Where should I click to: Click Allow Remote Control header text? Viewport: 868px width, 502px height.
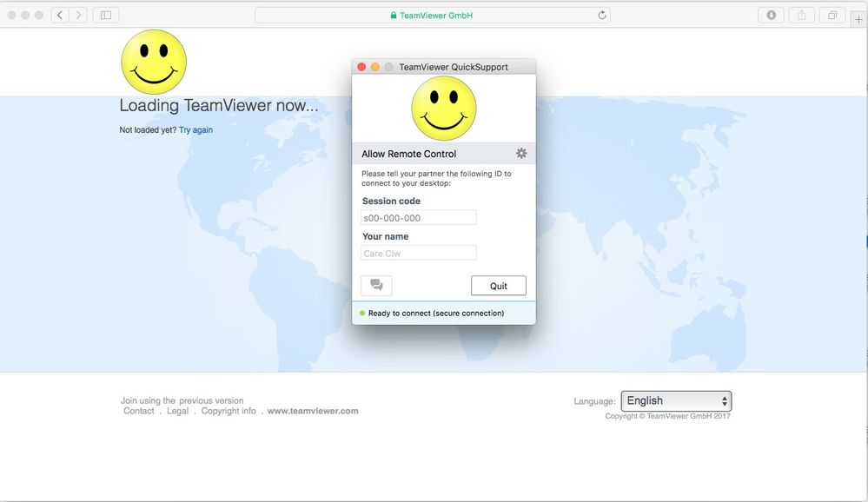pyautogui.click(x=408, y=154)
